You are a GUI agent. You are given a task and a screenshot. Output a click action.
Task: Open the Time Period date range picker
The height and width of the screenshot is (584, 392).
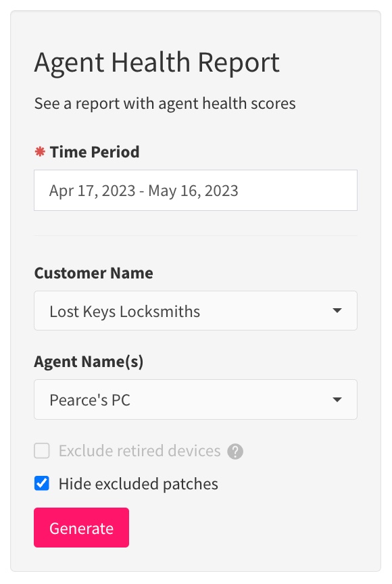click(x=195, y=191)
